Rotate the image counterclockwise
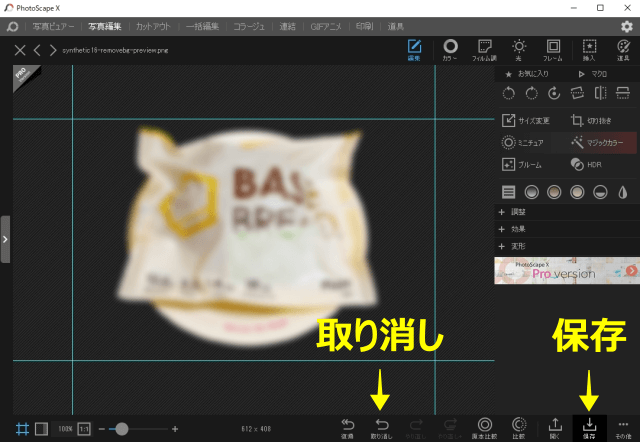This screenshot has height=442, width=640. pos(509,93)
